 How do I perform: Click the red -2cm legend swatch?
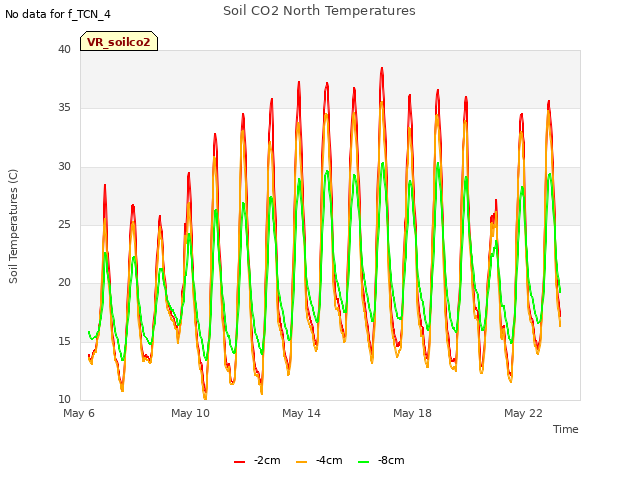point(240,462)
